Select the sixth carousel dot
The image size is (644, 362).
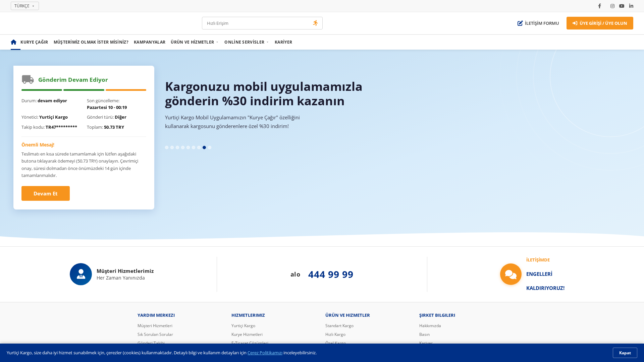click(x=194, y=147)
